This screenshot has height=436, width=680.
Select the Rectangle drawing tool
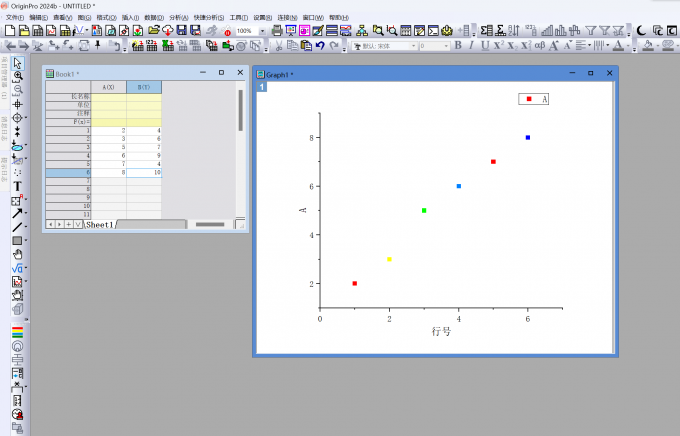click(17, 240)
